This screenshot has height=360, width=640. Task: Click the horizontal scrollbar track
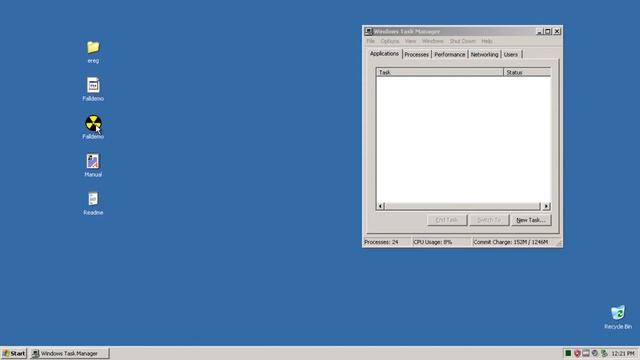coord(463,206)
